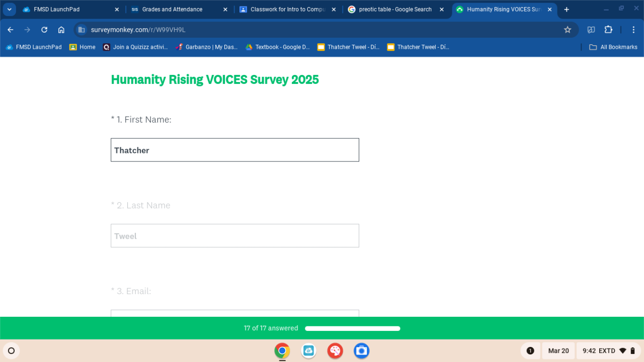
Task: Open the paint palette app on the shelf
Action: pos(335,350)
